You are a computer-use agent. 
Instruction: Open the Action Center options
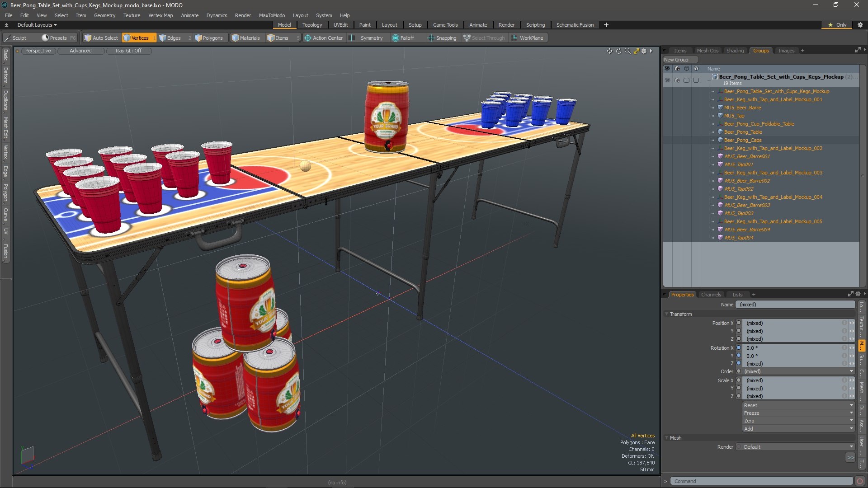tap(324, 38)
